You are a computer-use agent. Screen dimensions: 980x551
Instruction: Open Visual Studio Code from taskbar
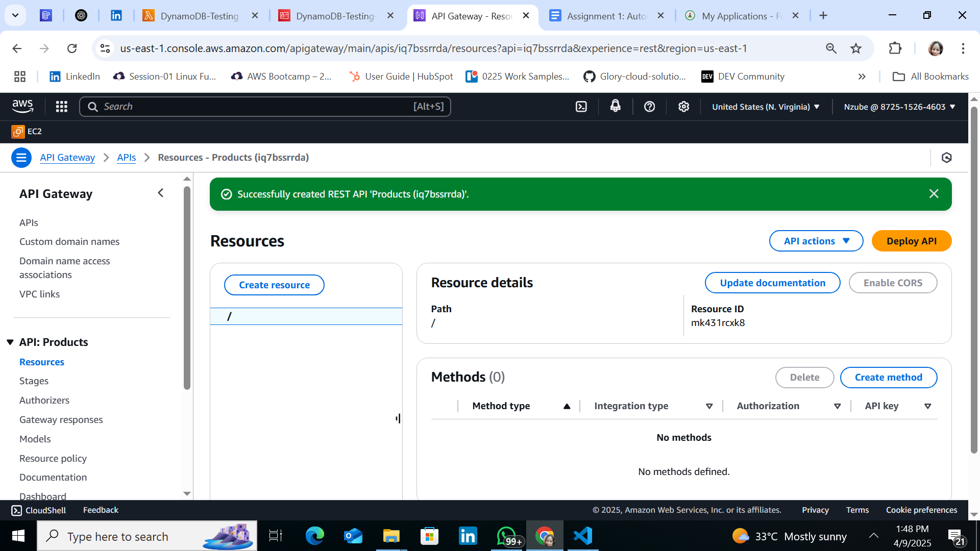click(x=583, y=536)
